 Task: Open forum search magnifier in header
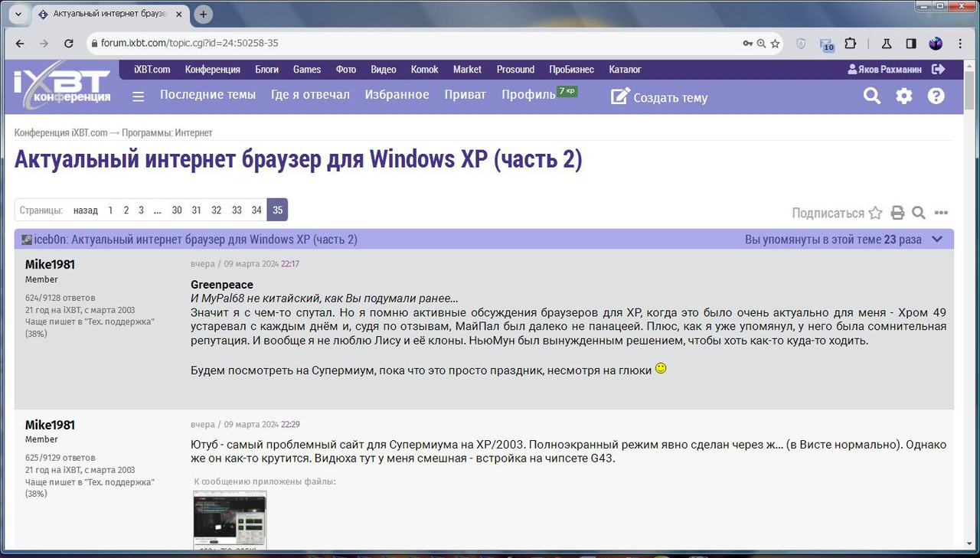pyautogui.click(x=872, y=96)
